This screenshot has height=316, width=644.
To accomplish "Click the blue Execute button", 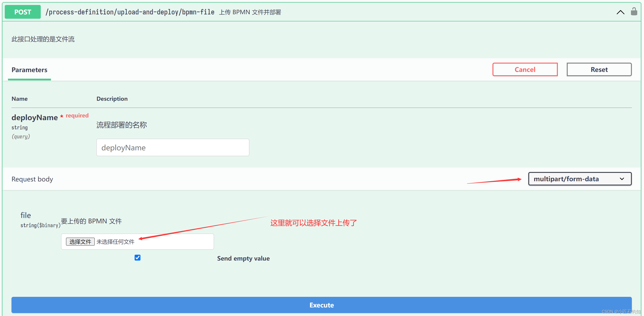I will [321, 305].
